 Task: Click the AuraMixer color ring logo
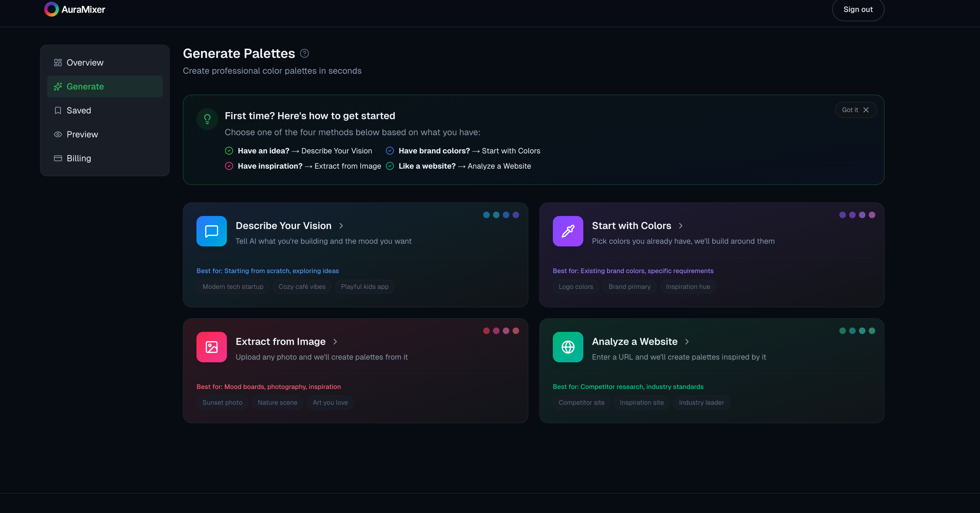pyautogui.click(x=51, y=9)
